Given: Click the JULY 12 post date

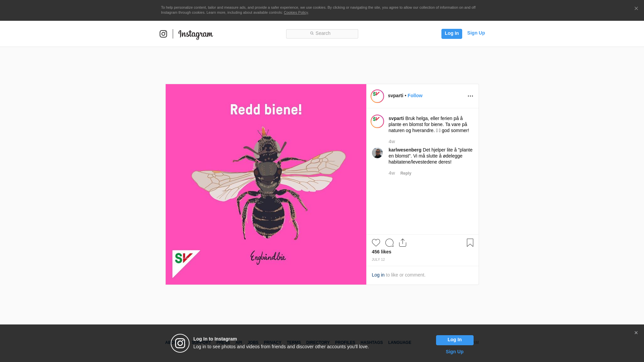Looking at the screenshot, I should click(378, 260).
